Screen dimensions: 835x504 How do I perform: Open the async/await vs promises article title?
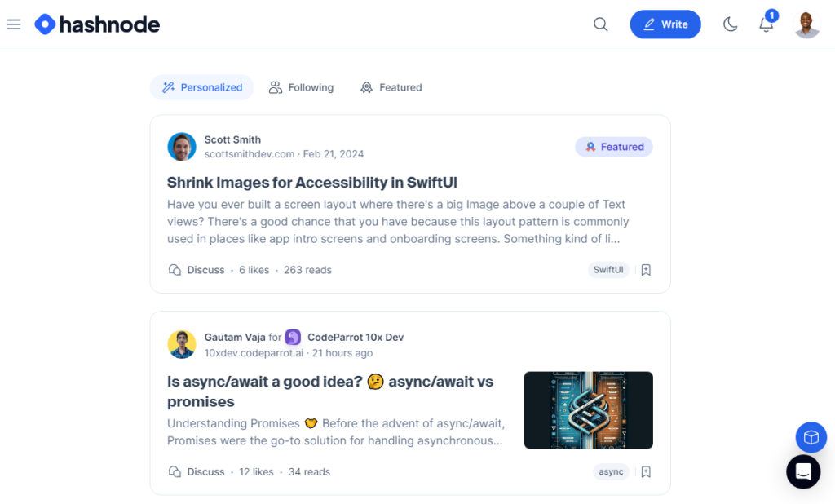pos(330,391)
